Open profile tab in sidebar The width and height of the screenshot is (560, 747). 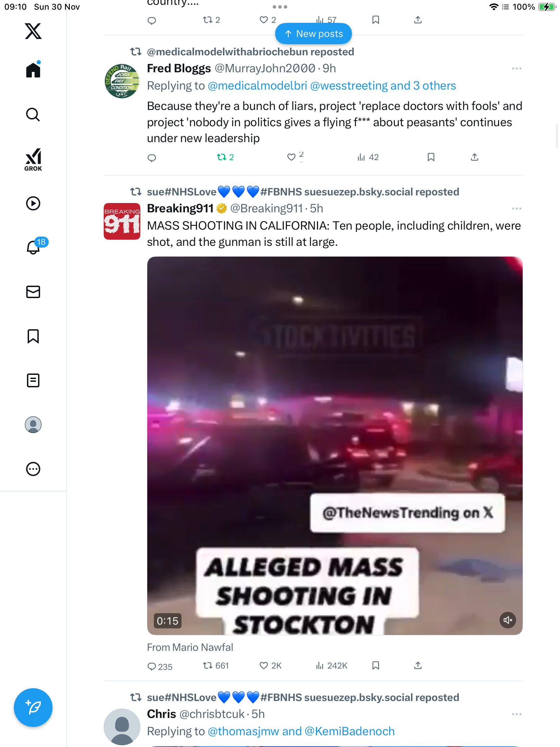(33, 425)
